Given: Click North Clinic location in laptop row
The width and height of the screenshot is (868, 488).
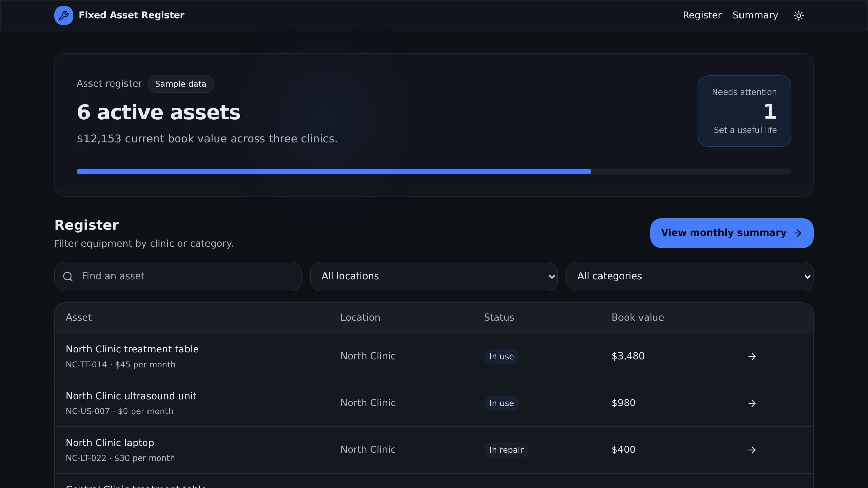Looking at the screenshot, I should (368, 450).
